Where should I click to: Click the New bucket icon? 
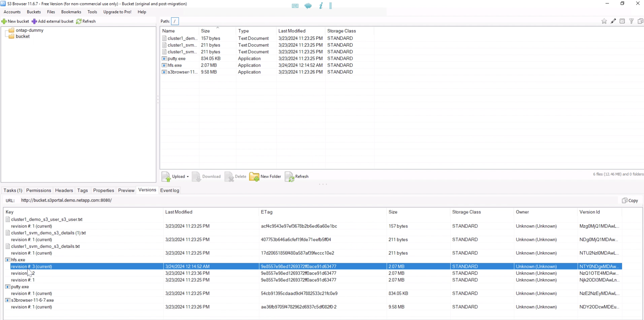4,22
